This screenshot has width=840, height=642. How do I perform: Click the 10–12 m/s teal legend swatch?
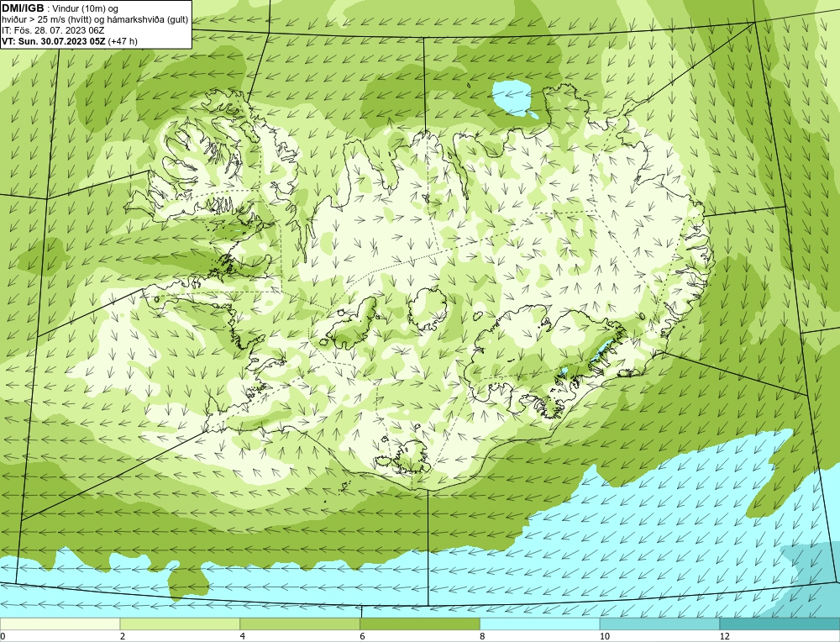tap(660, 624)
